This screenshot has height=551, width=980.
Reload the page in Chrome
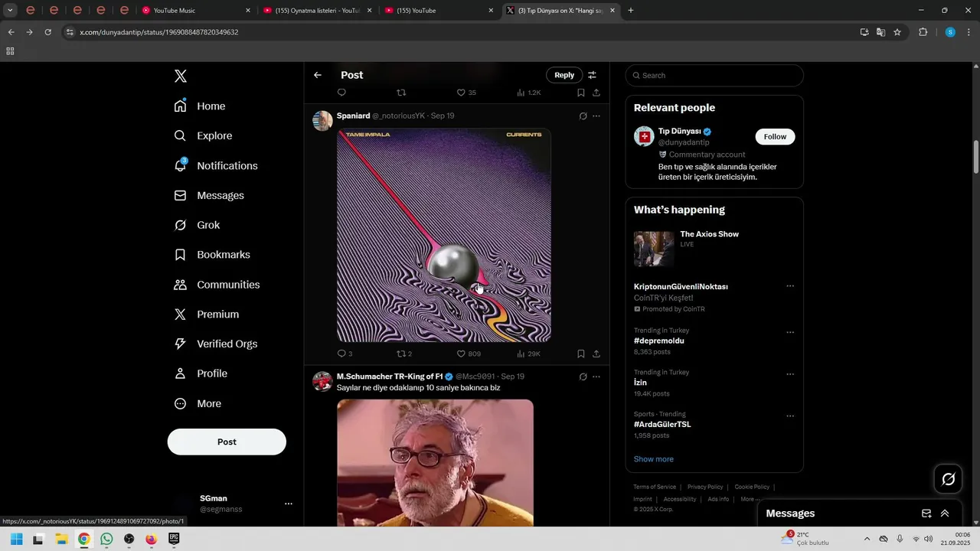[47, 32]
